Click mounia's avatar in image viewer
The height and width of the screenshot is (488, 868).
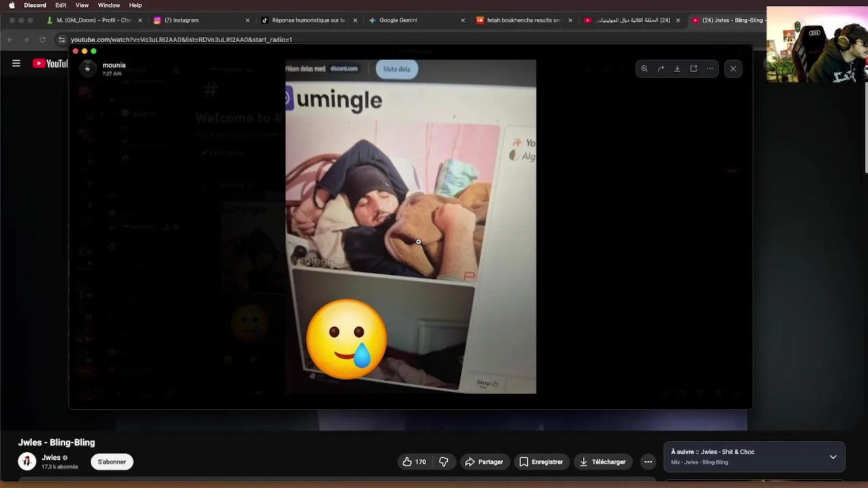[x=87, y=68]
